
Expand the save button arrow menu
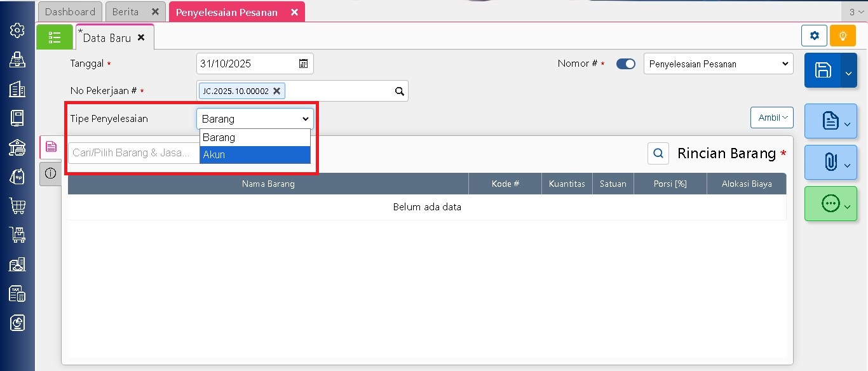pyautogui.click(x=848, y=72)
